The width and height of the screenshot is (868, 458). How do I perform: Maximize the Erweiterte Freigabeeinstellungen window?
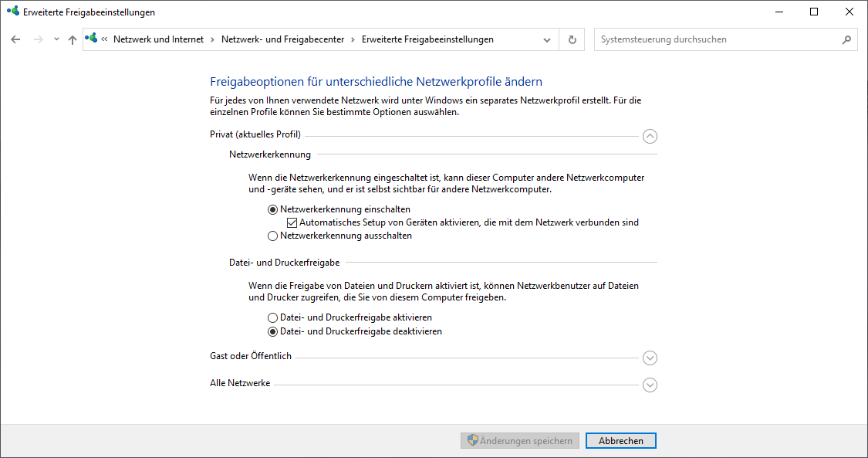814,12
